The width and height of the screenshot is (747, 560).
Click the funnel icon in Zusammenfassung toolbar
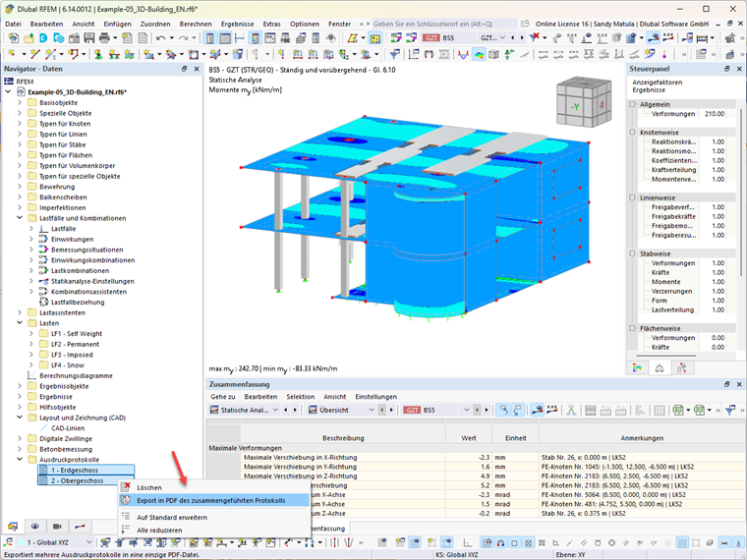729,410
